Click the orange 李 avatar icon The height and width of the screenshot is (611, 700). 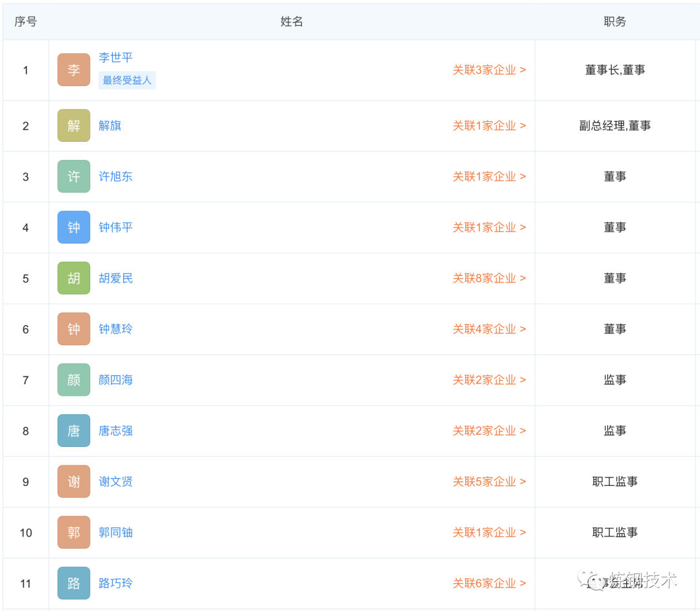pyautogui.click(x=74, y=70)
